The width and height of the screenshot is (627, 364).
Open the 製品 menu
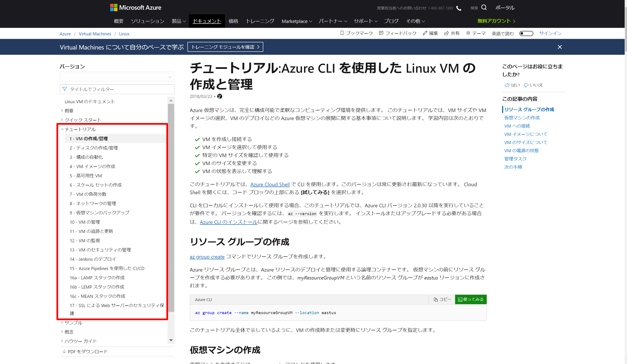pyautogui.click(x=178, y=21)
